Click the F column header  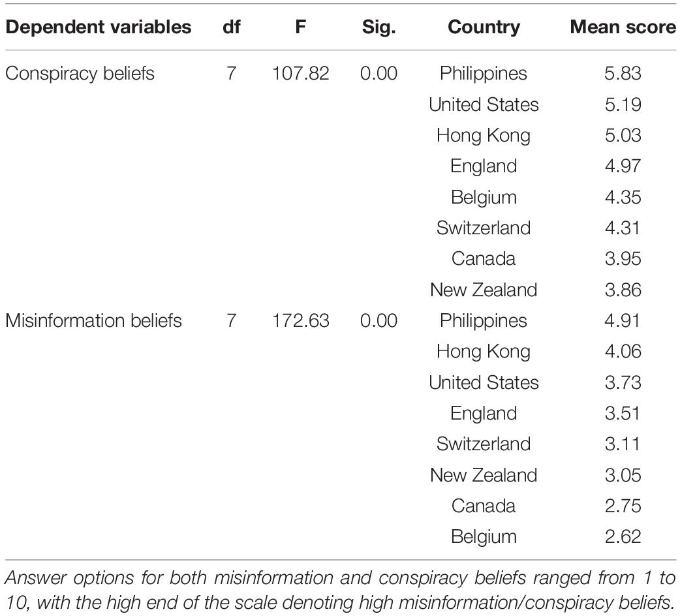click(301, 27)
